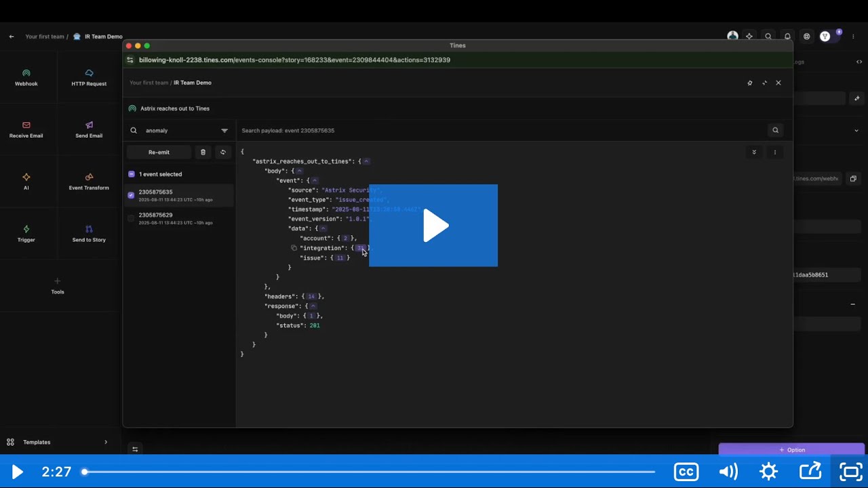Refresh the events list
Screen dimensions: 868x488
tap(223, 152)
